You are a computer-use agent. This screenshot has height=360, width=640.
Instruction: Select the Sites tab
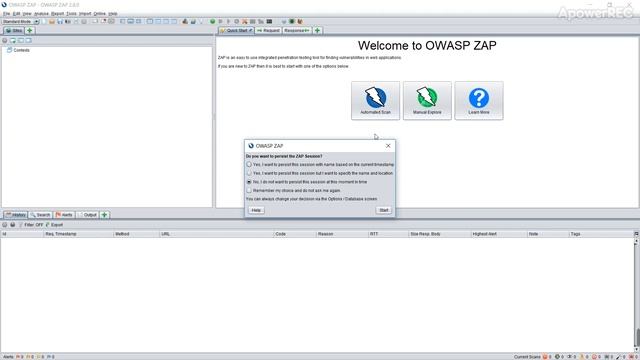pyautogui.click(x=13, y=31)
